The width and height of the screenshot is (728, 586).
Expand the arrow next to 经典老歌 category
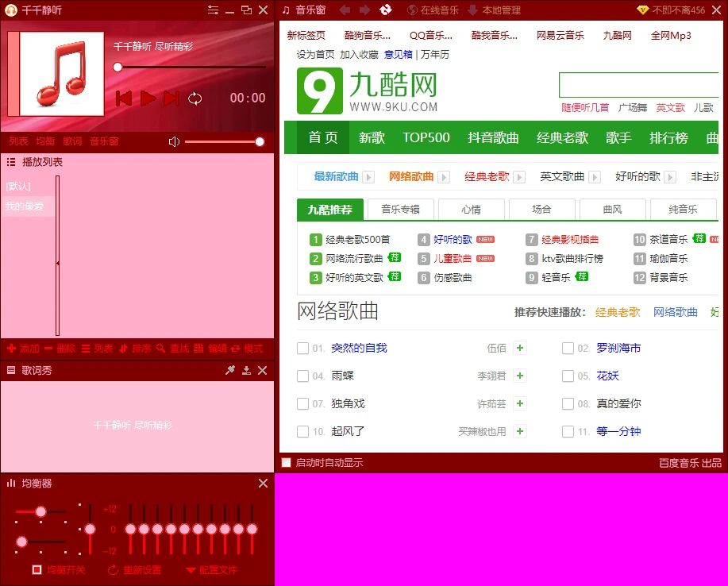coord(519,177)
